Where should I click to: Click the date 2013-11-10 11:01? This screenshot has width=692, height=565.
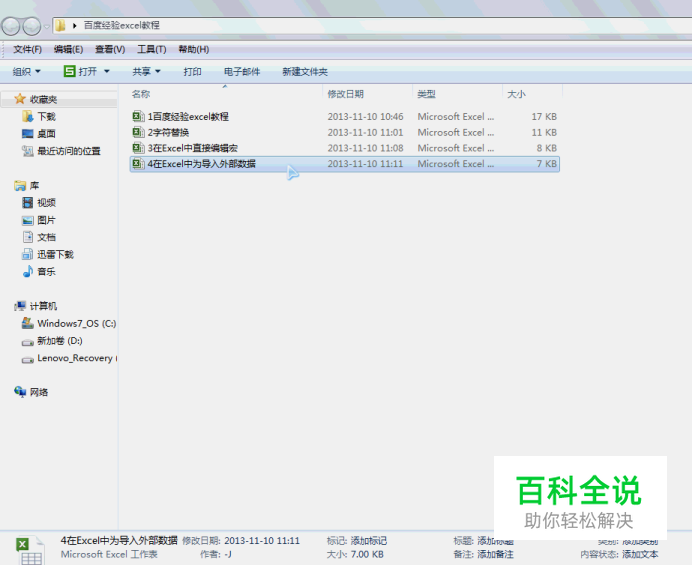coord(365,132)
